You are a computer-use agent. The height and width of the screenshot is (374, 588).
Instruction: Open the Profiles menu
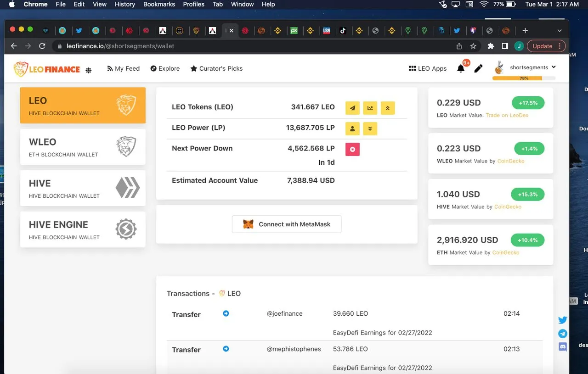coord(194,4)
